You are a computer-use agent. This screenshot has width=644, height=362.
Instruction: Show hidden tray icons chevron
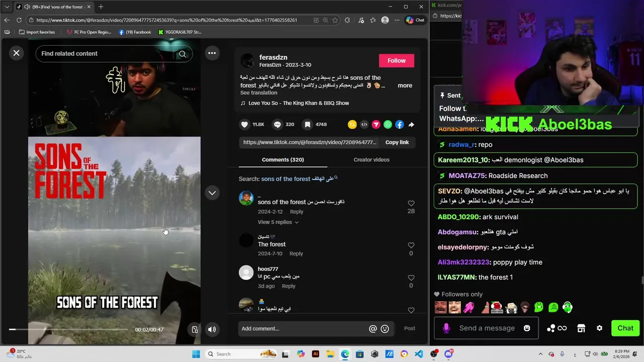pos(540,354)
